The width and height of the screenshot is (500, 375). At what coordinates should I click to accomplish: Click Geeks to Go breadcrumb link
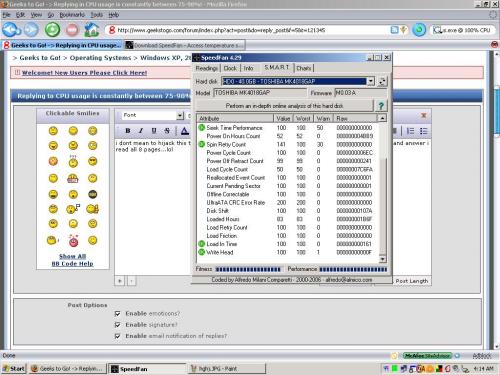coord(40,58)
